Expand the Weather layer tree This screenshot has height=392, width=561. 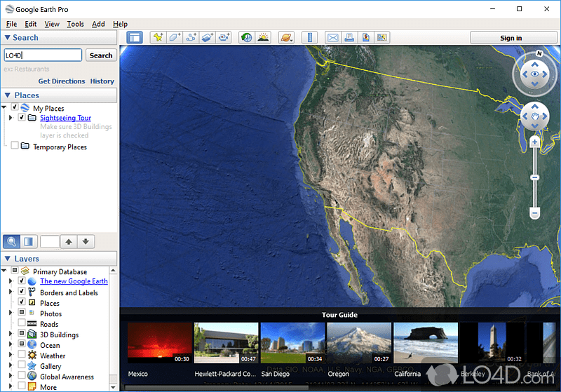click(11, 354)
